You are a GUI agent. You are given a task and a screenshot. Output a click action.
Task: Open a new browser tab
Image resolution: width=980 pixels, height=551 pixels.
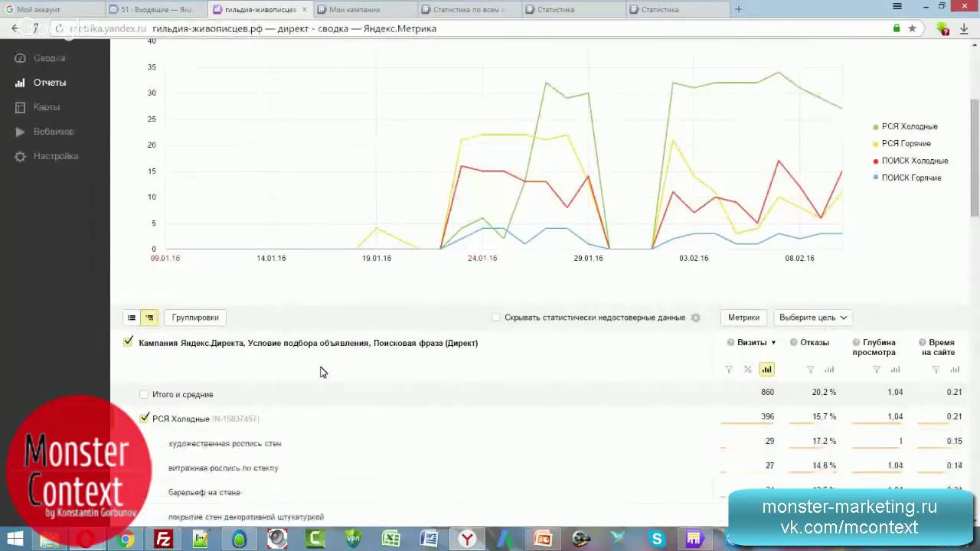click(738, 9)
